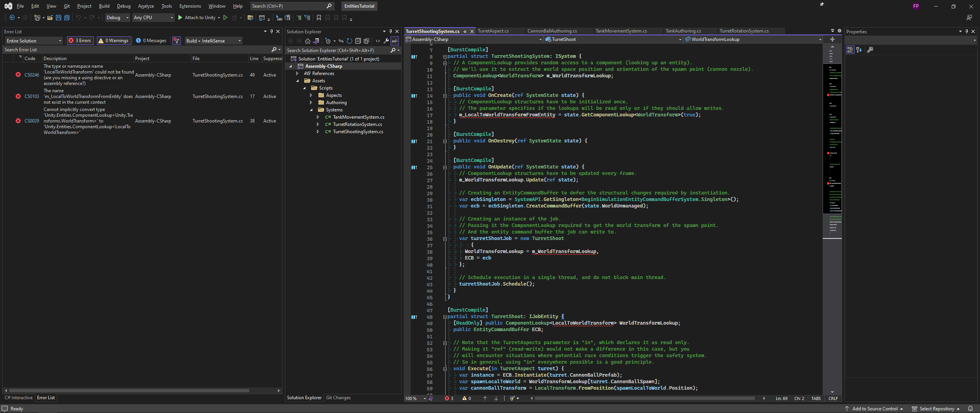Screen dimensions: 980x413
Task: Open the Entire Solution scope dropdown
Action: point(34,41)
